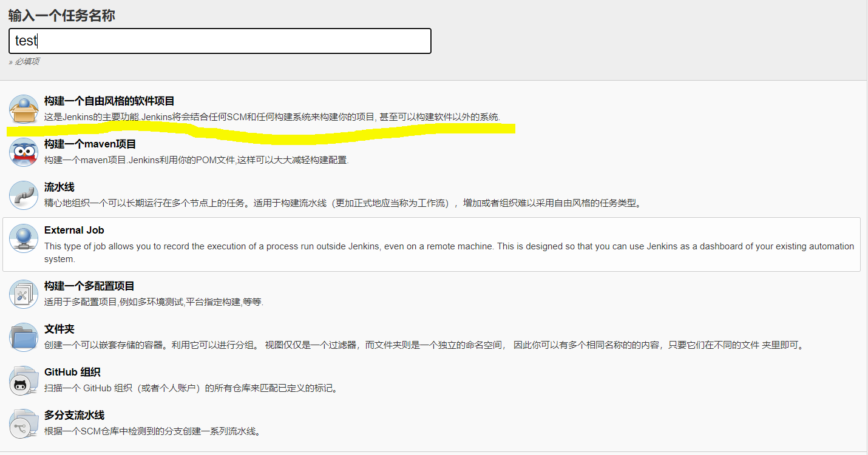Choose the External Job title
This screenshot has height=455, width=868.
point(74,231)
